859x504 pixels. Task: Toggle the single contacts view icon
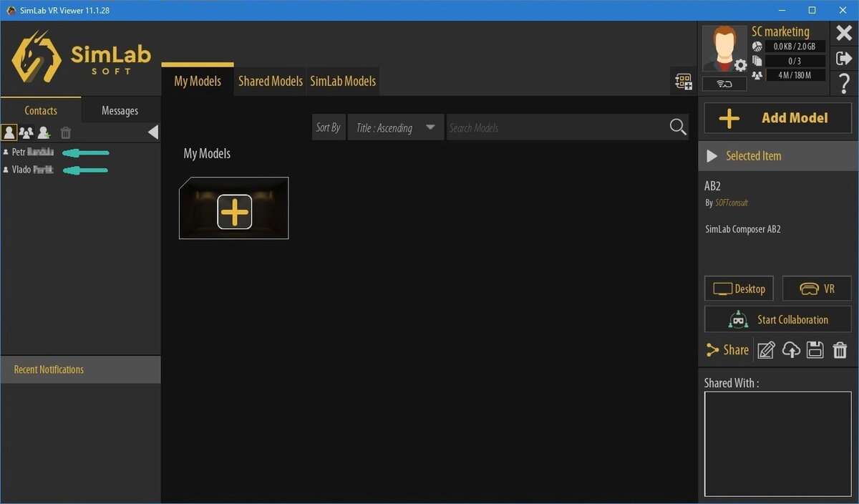coord(9,132)
